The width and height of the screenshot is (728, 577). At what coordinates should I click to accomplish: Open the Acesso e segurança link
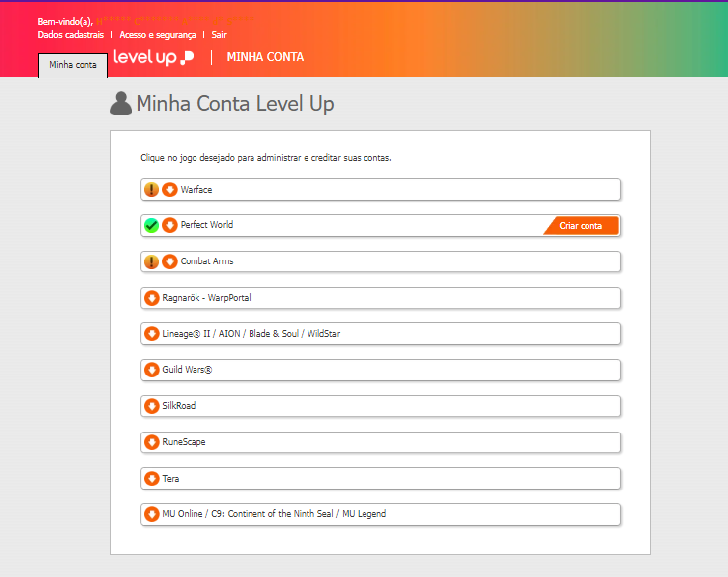tap(158, 34)
